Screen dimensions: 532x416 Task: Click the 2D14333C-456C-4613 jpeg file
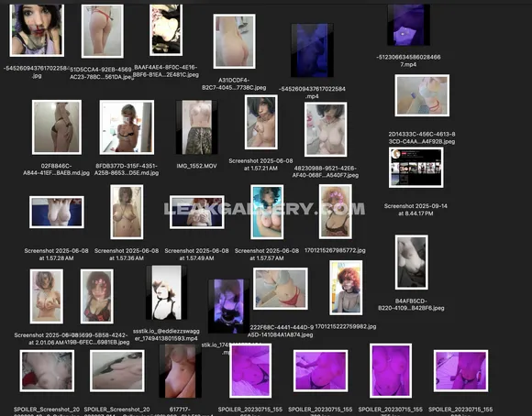422,95
